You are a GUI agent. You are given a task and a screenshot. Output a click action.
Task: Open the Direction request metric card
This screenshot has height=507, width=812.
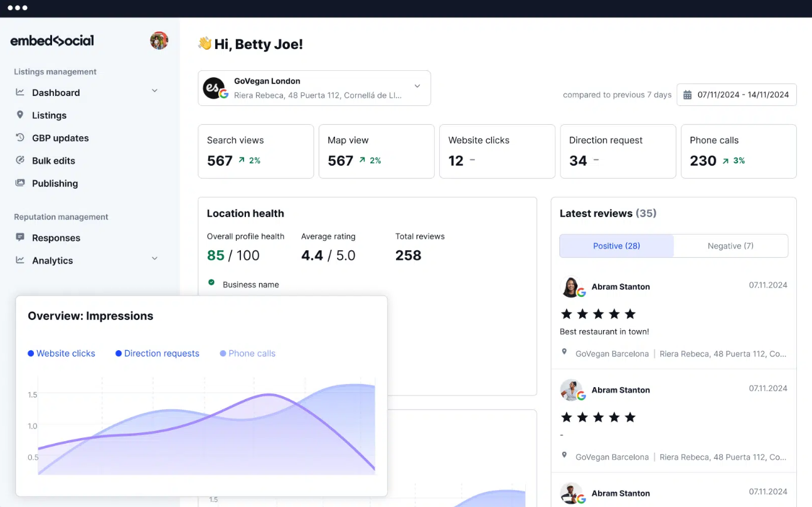(x=618, y=151)
